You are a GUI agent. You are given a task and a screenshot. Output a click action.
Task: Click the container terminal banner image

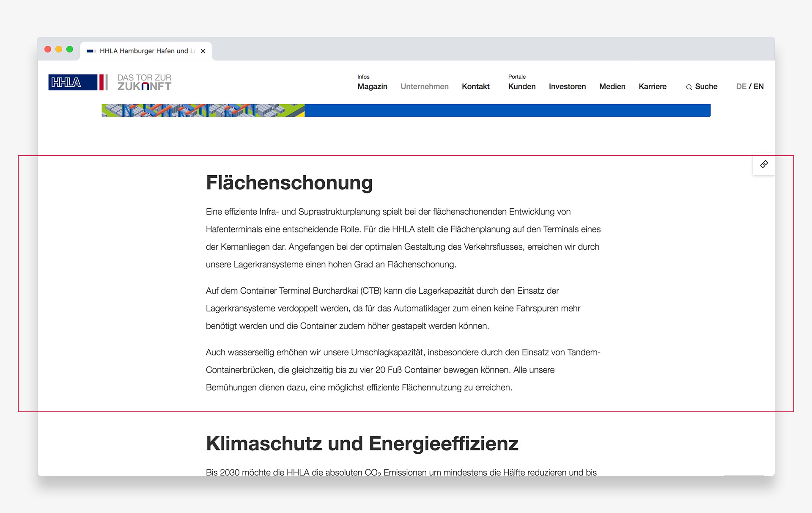[203, 110]
